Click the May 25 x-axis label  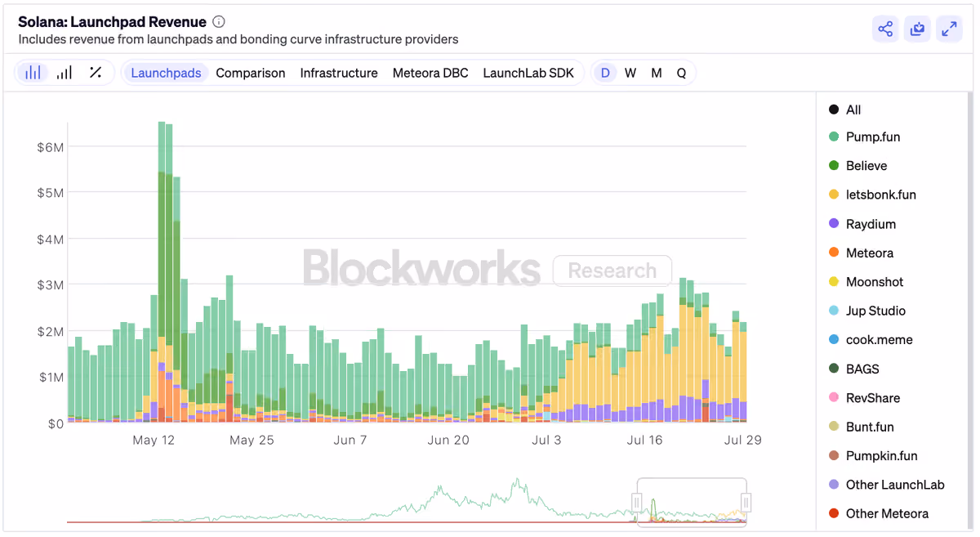coord(252,440)
